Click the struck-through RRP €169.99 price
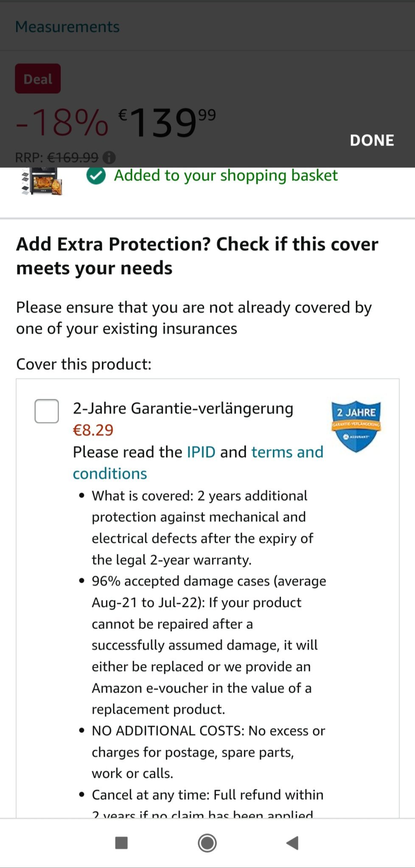 click(73, 158)
